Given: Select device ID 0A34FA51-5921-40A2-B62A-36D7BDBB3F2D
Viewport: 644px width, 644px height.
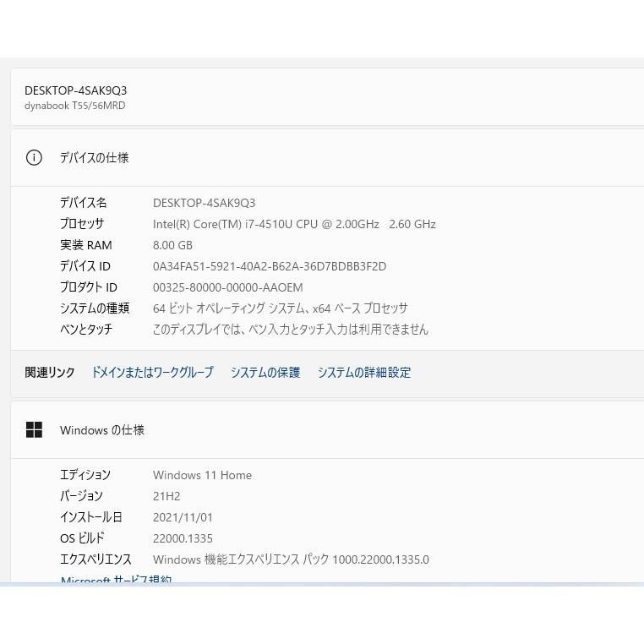Looking at the screenshot, I should [270, 266].
